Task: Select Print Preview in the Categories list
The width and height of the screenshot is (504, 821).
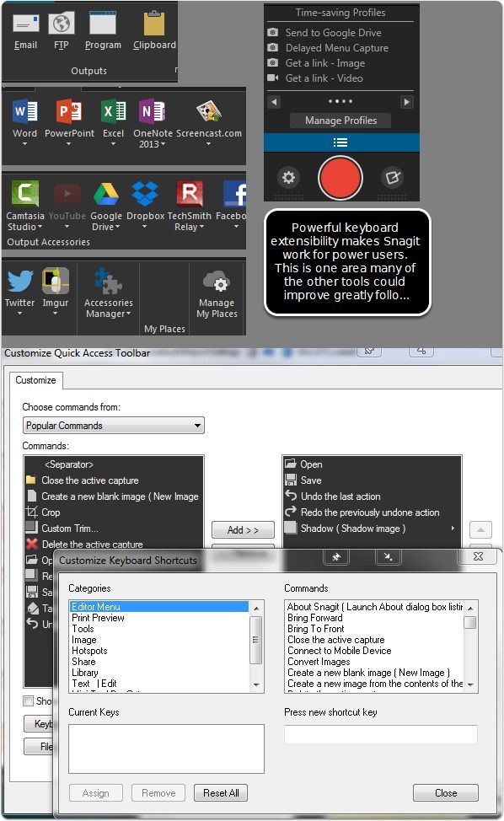Action: 98,618
